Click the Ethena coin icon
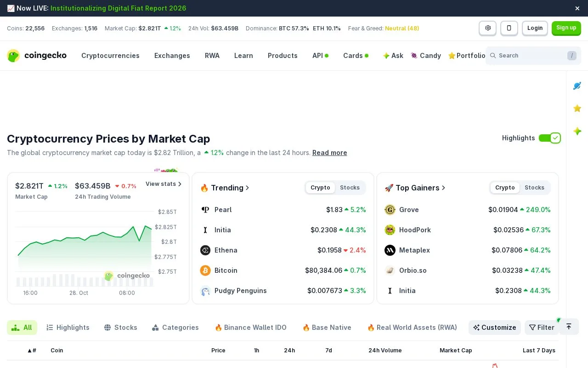This screenshot has width=588, height=368. (205, 250)
